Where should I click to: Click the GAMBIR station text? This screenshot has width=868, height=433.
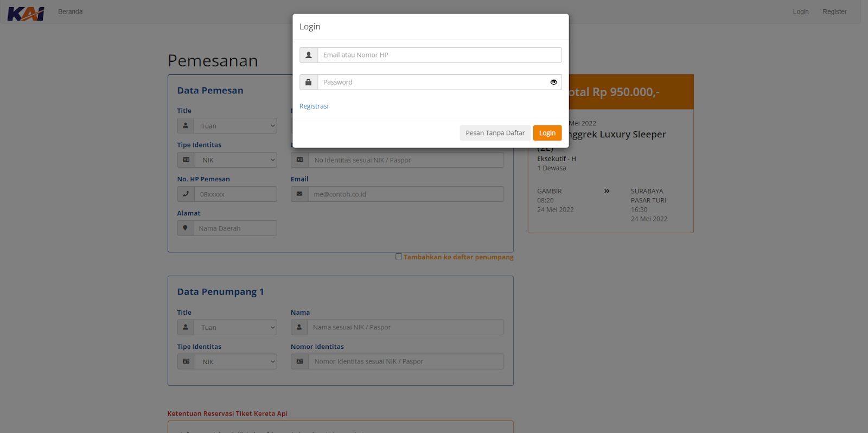pos(550,191)
